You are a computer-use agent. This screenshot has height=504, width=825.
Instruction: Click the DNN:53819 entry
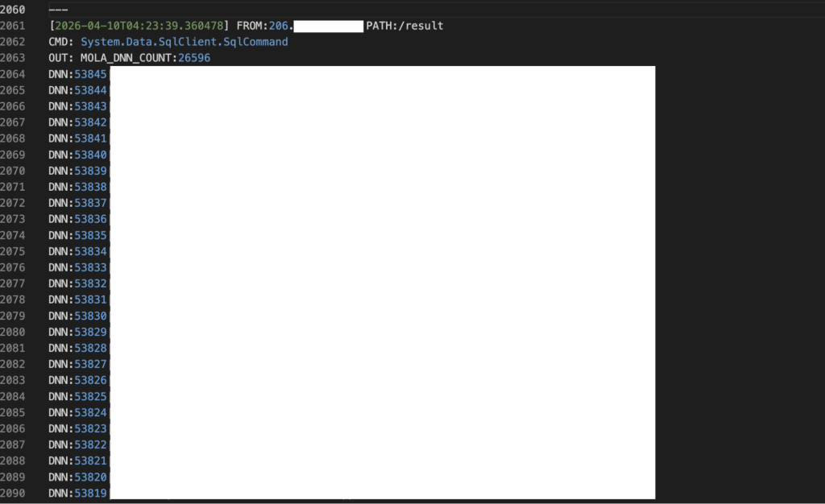[x=77, y=493]
